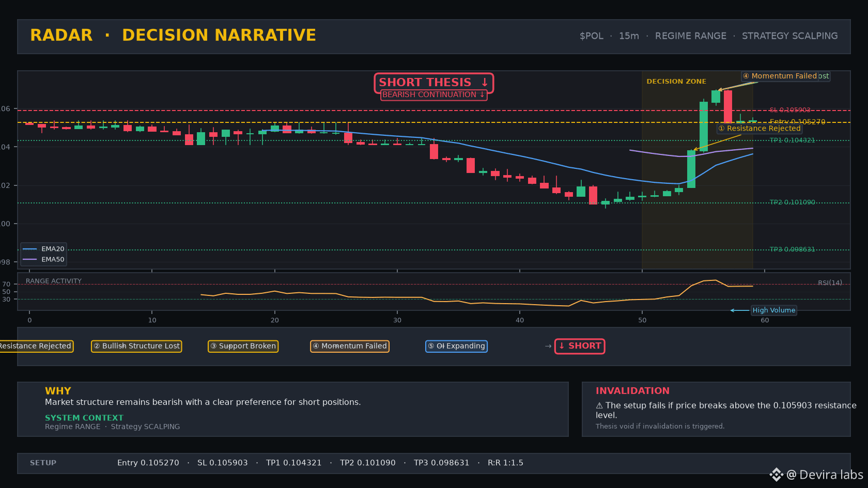Click the Regime RANGE · Strategy SCALPING line
This screenshot has width=868, height=488.
pyautogui.click(x=113, y=427)
